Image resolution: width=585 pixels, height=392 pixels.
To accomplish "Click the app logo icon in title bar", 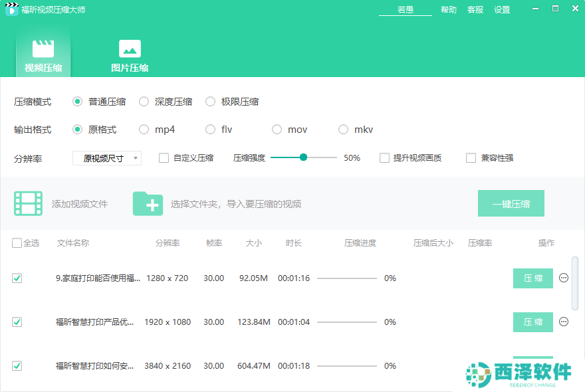I will [11, 9].
